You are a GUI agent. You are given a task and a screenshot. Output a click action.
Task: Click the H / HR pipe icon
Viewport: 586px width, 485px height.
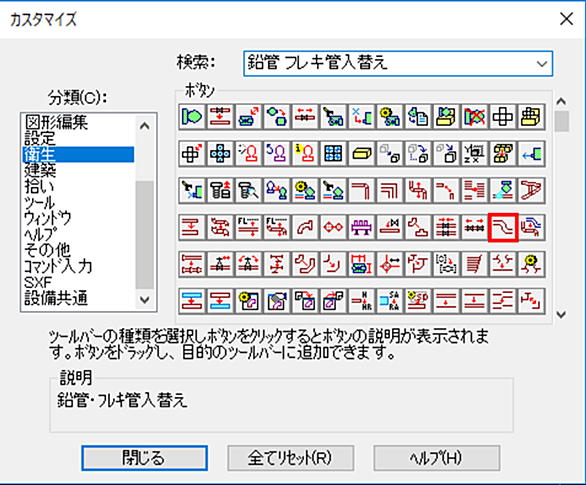[x=361, y=301]
